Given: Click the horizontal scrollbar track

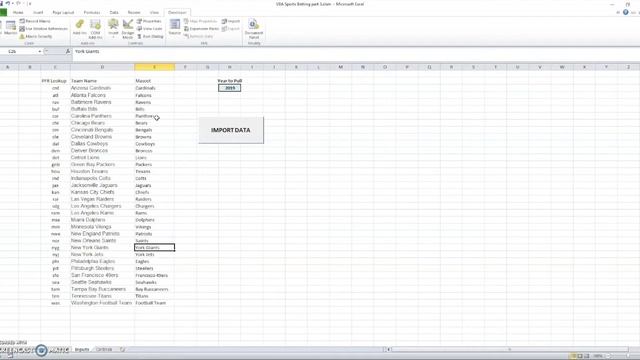Looking at the screenshot, I should [x=509, y=349].
